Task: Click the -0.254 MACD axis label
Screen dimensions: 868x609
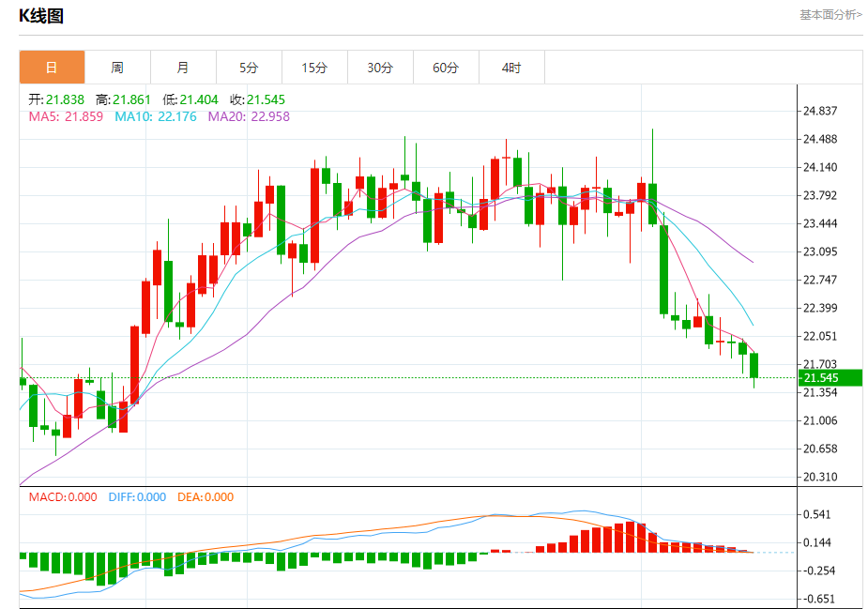Action: pyautogui.click(x=818, y=571)
